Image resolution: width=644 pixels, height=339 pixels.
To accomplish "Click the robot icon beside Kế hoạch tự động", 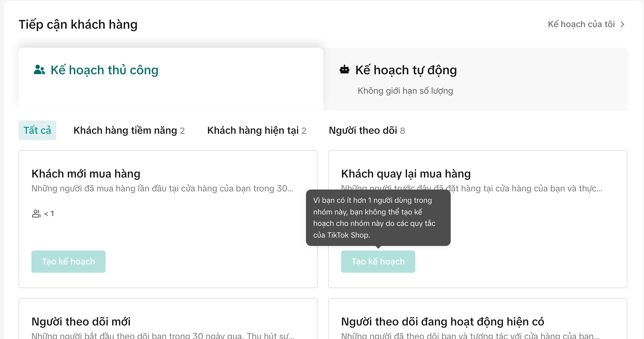I will click(x=344, y=70).
